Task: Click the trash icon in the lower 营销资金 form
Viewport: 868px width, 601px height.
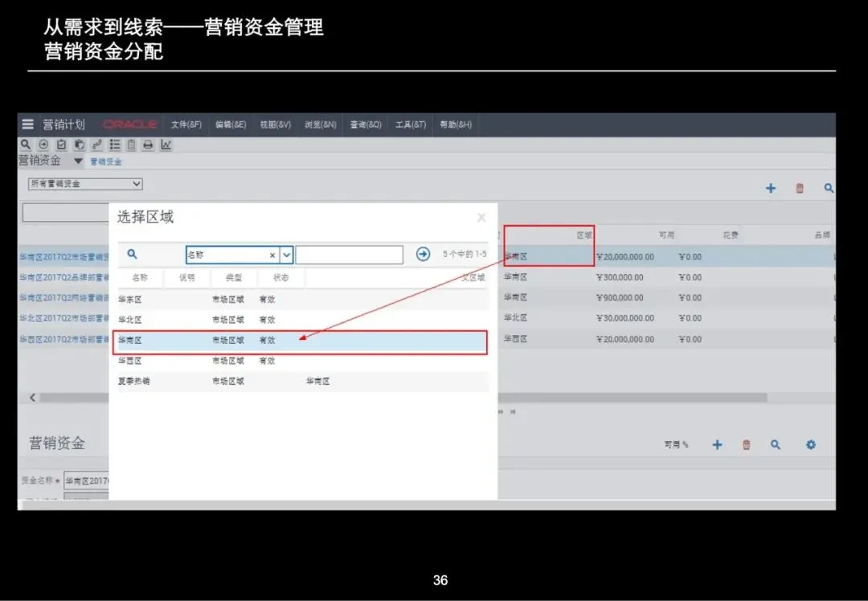Action: (x=746, y=444)
